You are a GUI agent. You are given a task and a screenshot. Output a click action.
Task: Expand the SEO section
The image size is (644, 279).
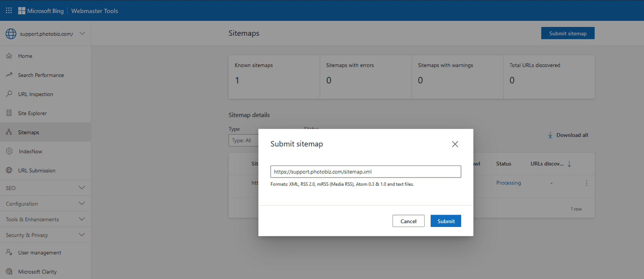[45, 187]
